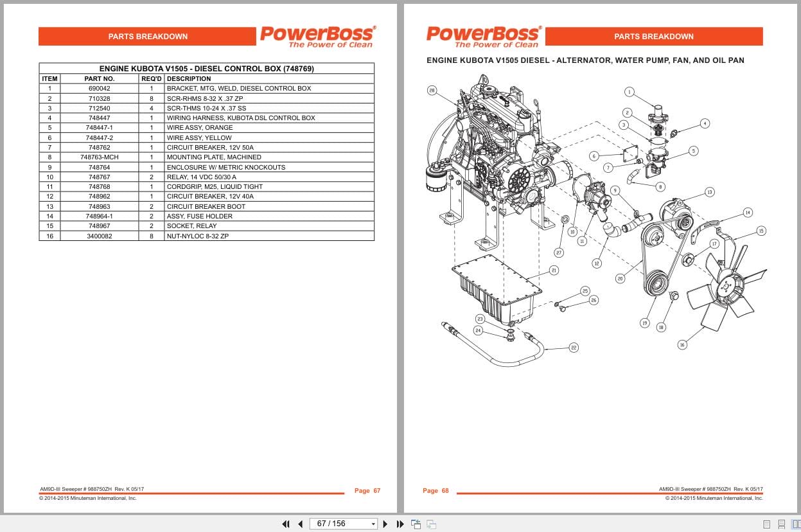Click the grayed next view icon
The width and height of the screenshot is (801, 532).
[432, 524]
